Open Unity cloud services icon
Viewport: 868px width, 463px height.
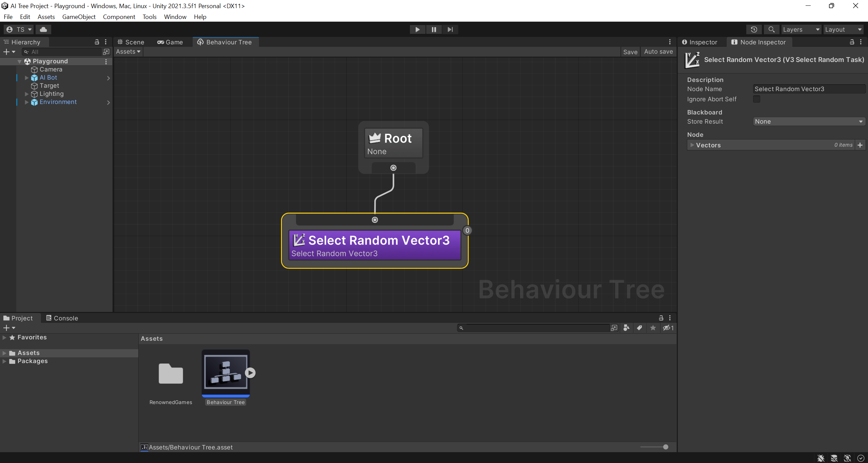[43, 29]
